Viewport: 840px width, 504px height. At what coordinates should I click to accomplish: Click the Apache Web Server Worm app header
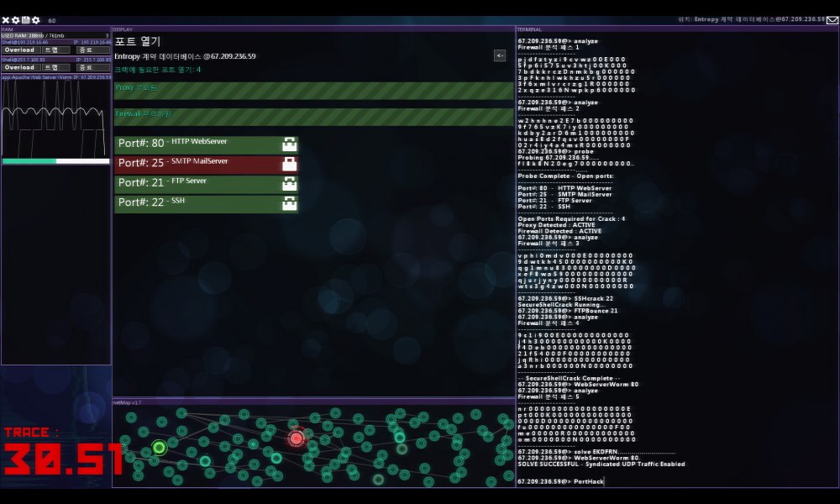click(55, 77)
